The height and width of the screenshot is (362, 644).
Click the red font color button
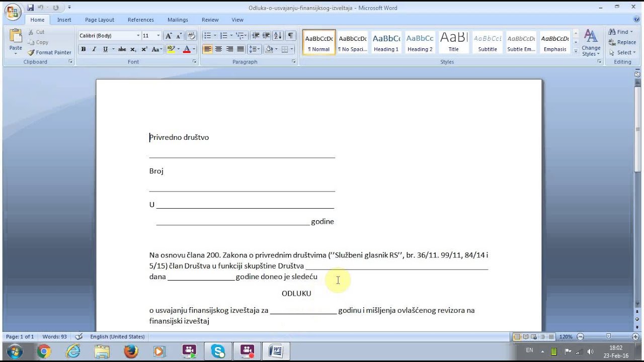coord(187,49)
